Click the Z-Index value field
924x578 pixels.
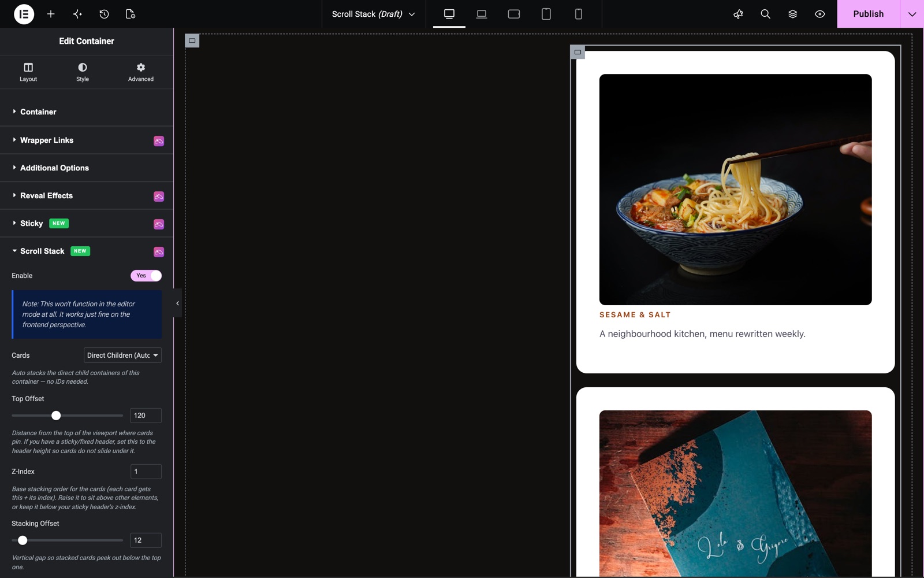(x=146, y=472)
